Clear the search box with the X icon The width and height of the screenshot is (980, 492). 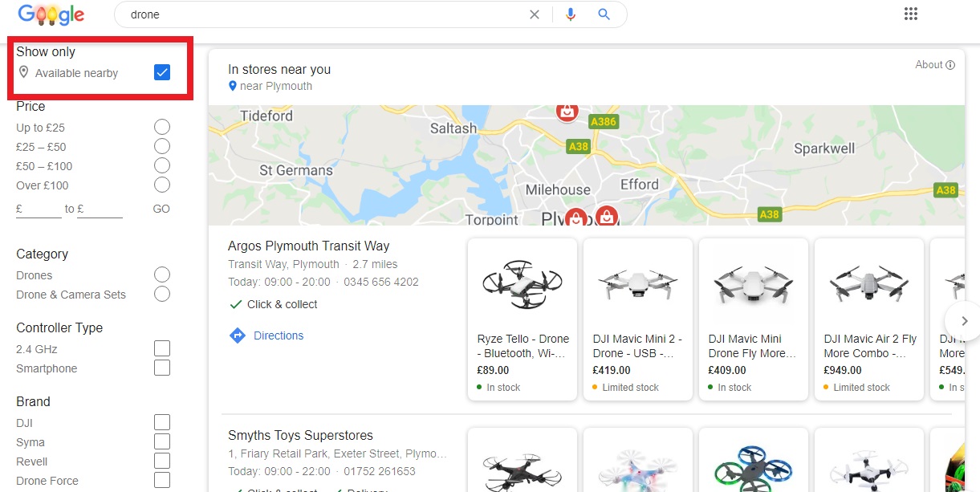[535, 14]
